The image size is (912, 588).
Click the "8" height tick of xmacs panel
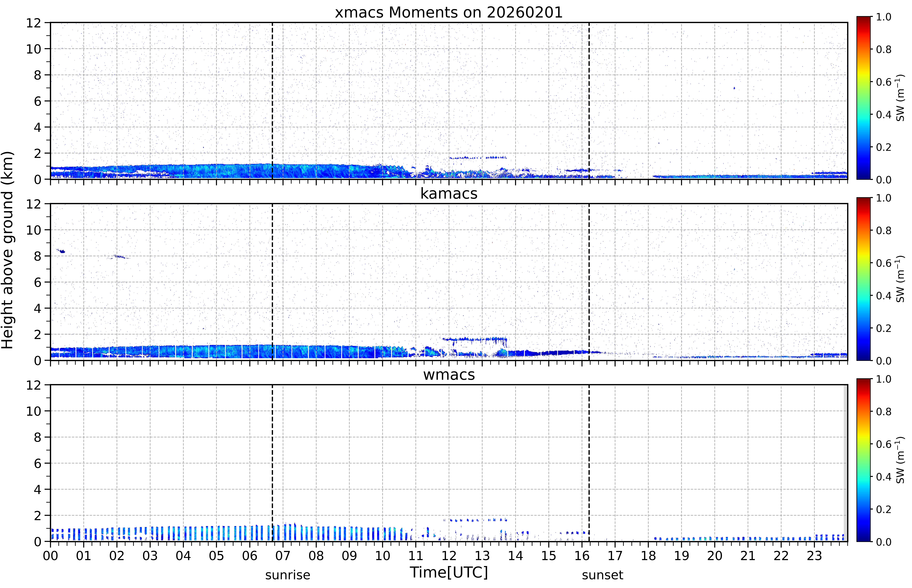[x=37, y=75]
